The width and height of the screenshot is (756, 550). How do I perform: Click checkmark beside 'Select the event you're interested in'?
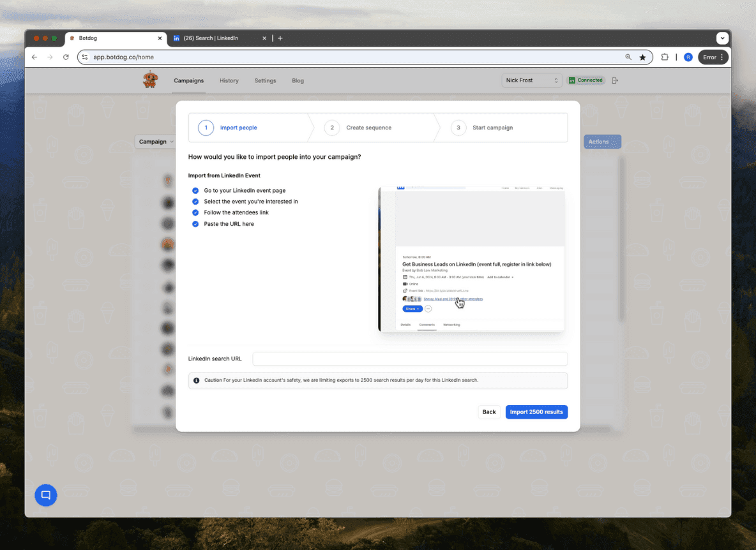[195, 202]
